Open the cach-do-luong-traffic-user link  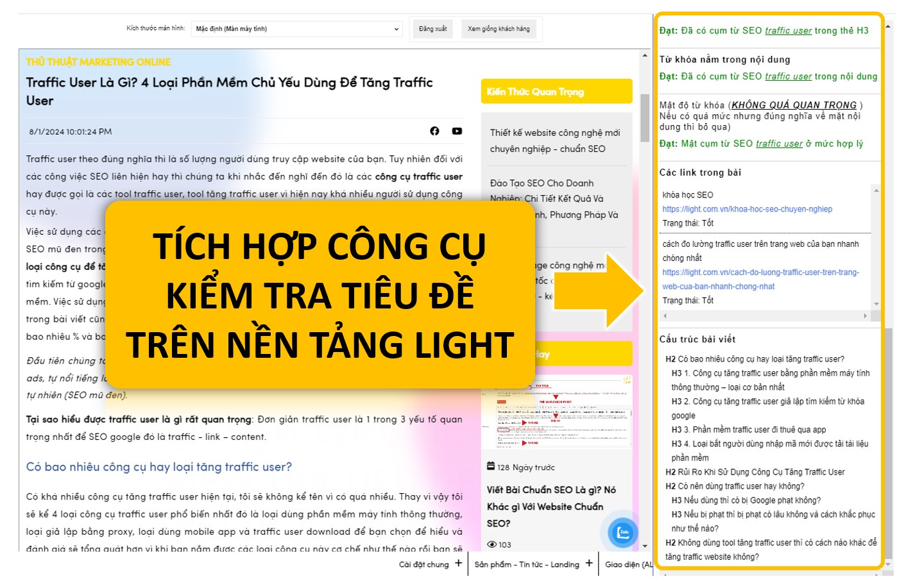pos(760,280)
